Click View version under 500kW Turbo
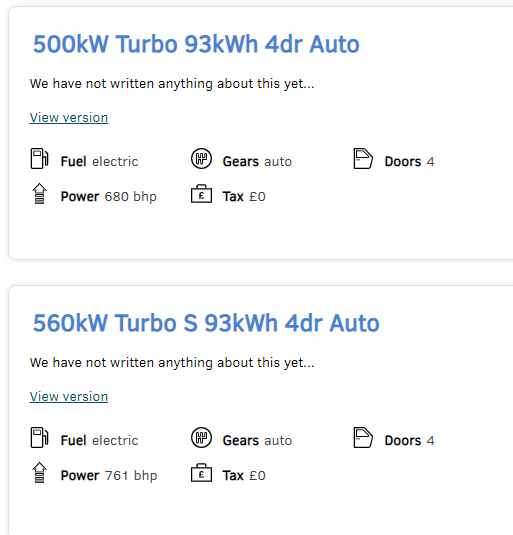Screen dimensions: 513x535 click(x=69, y=118)
